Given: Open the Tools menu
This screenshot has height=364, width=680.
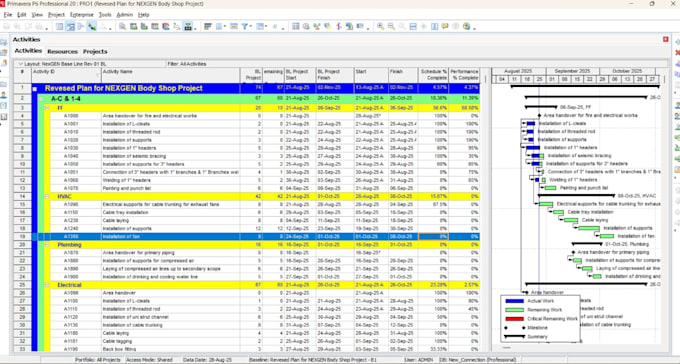Looking at the screenshot, I should coord(105,15).
